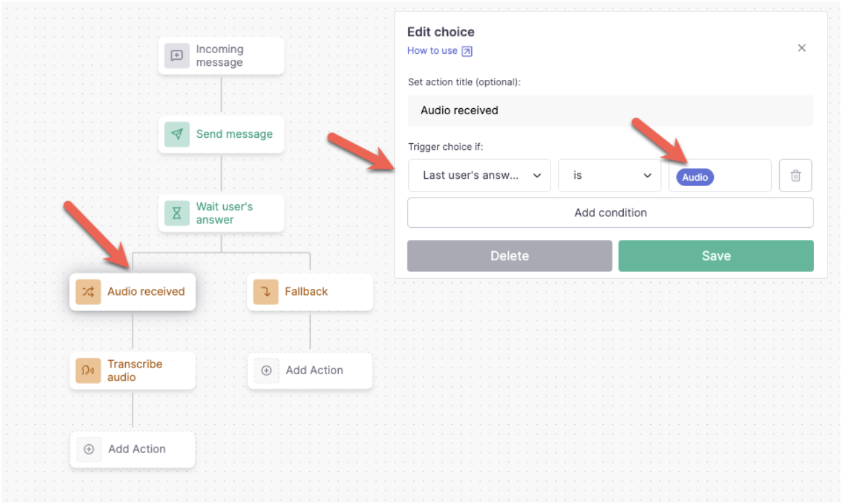Click the Fallback arrow icon

266,292
